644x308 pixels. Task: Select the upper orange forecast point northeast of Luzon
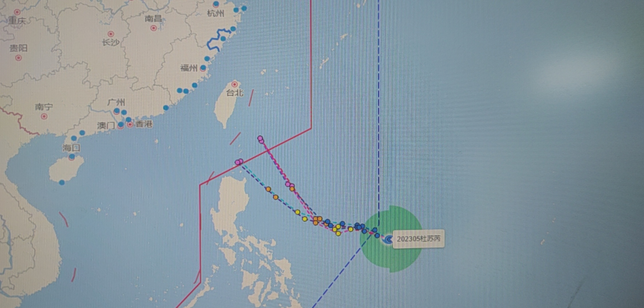pyautogui.click(x=268, y=189)
